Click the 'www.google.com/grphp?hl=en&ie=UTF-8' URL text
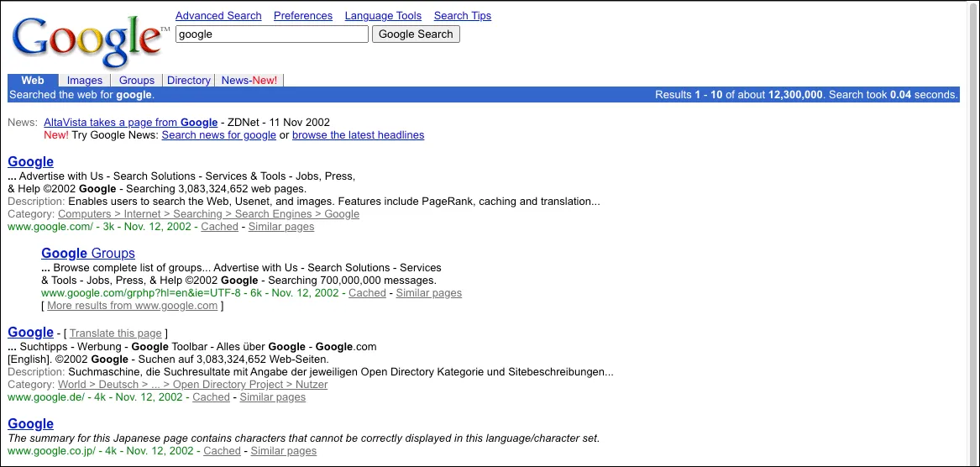Viewport: 980px width, 467px height. click(x=141, y=292)
